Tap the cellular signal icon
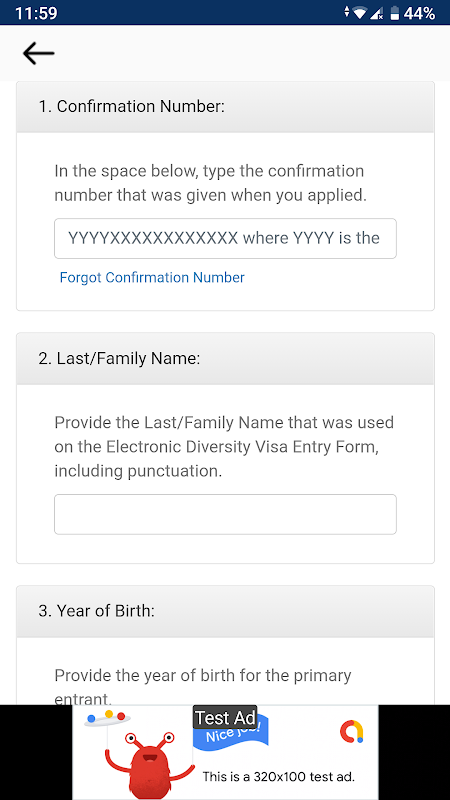450x800 pixels. [x=377, y=13]
